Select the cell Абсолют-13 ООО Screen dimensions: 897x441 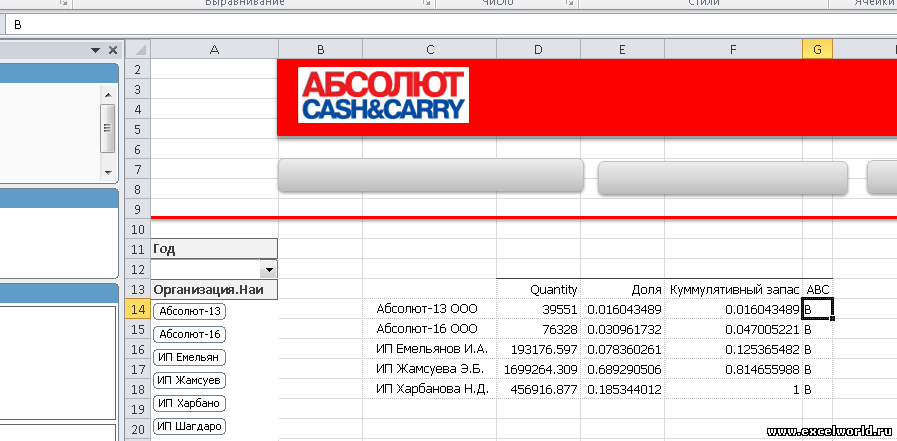(430, 309)
